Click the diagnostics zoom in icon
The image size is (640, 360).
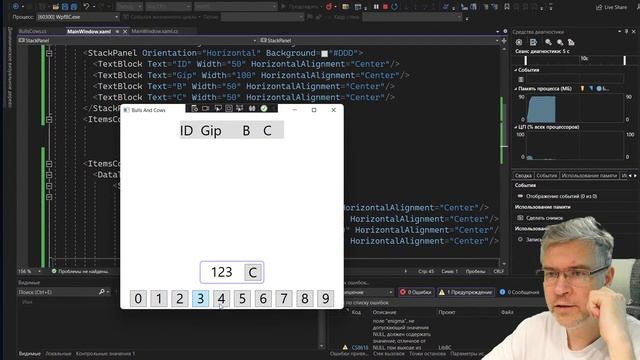click(x=548, y=42)
